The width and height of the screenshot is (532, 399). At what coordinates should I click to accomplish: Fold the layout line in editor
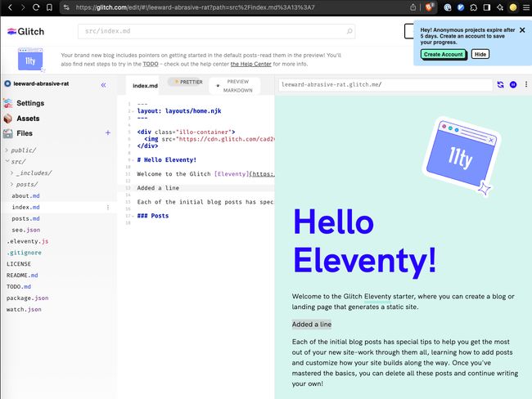(x=133, y=111)
